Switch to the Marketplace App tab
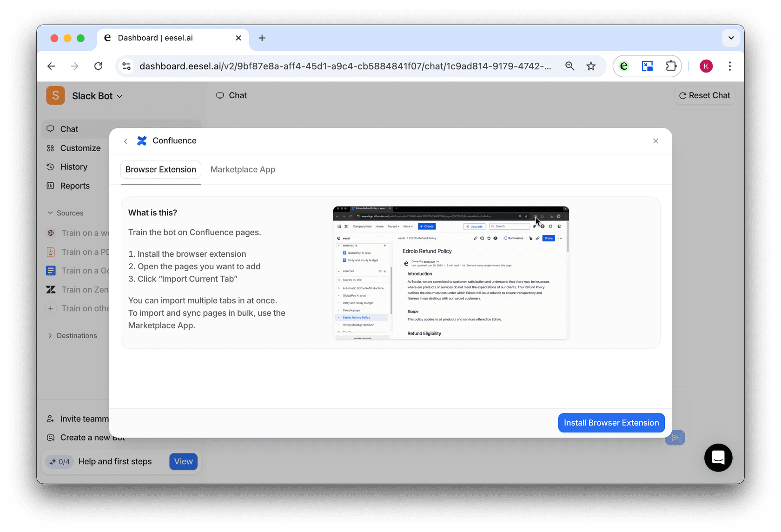Image resolution: width=781 pixels, height=532 pixels. point(243,169)
